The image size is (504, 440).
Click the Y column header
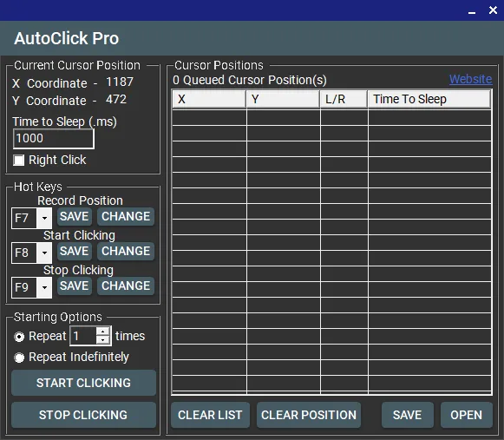click(283, 99)
